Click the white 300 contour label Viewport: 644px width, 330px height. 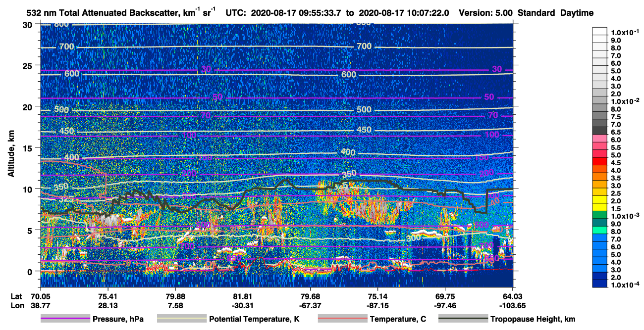(x=414, y=237)
